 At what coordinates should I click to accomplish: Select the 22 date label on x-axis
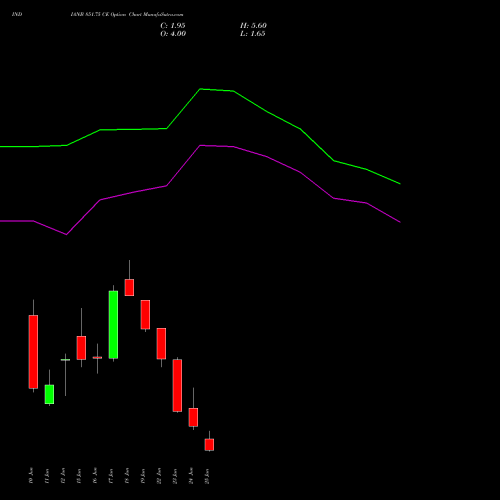pyautogui.click(x=159, y=476)
